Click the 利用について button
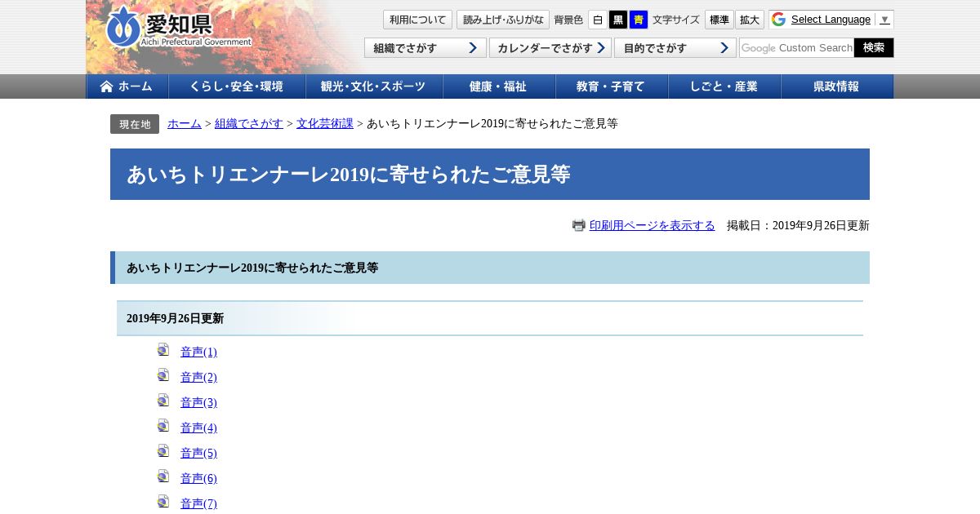Image resolution: width=980 pixels, height=514 pixels. tap(417, 20)
